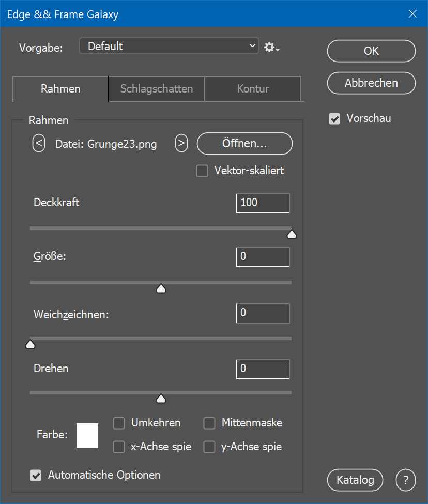Click the previous frame file arrow button
This screenshot has height=504, width=428.
(x=39, y=143)
